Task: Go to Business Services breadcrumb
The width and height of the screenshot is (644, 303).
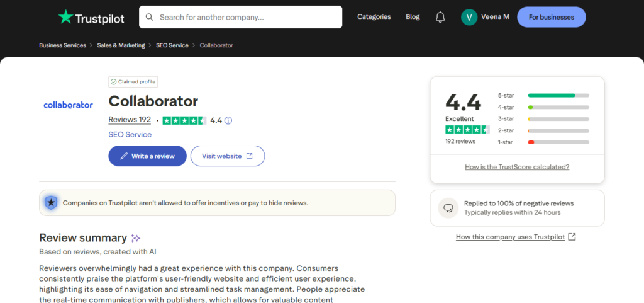Action: pos(62,45)
